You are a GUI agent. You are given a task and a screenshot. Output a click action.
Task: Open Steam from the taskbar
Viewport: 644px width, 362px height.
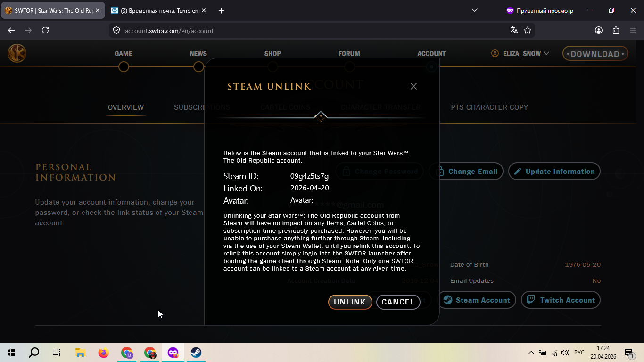tap(196, 353)
